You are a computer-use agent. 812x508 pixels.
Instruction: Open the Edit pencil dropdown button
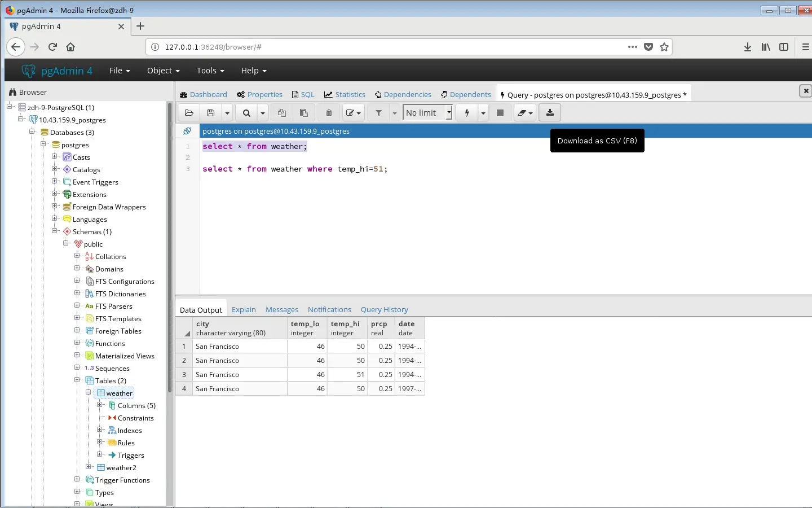[354, 113]
